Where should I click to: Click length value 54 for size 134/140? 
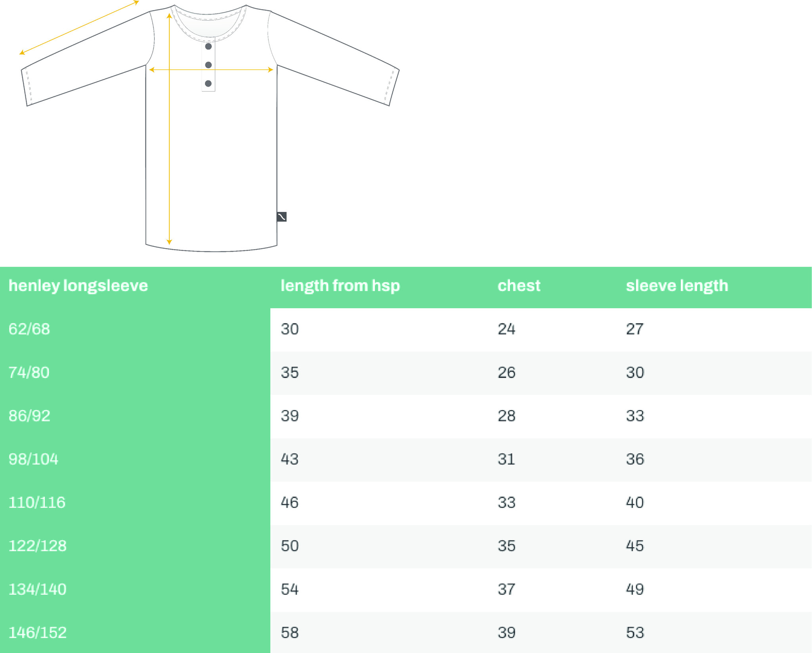pos(290,589)
